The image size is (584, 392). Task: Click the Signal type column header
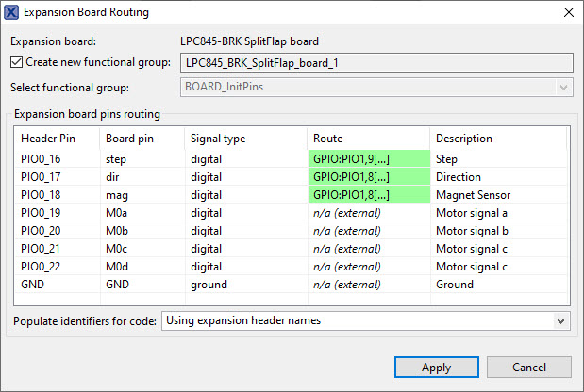coord(245,139)
